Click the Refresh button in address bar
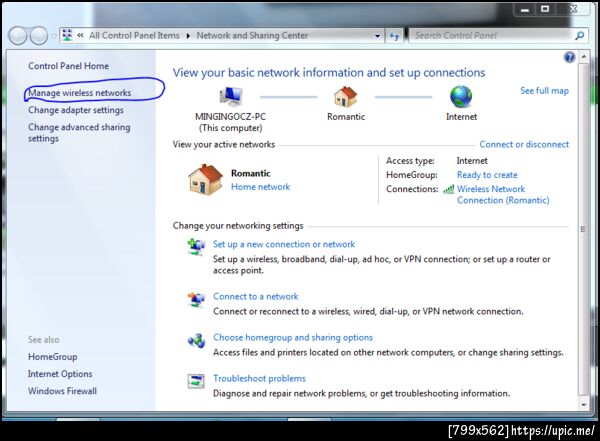This screenshot has width=600, height=441. pyautogui.click(x=394, y=36)
